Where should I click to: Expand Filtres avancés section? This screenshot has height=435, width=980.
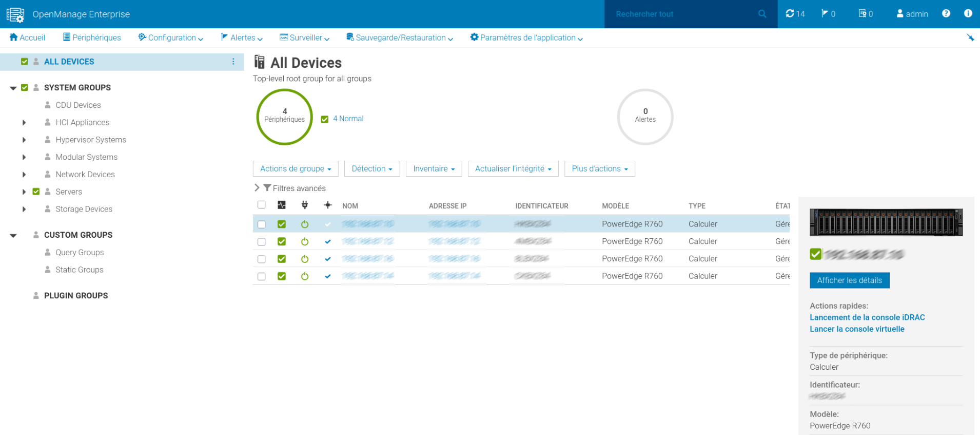click(x=257, y=188)
